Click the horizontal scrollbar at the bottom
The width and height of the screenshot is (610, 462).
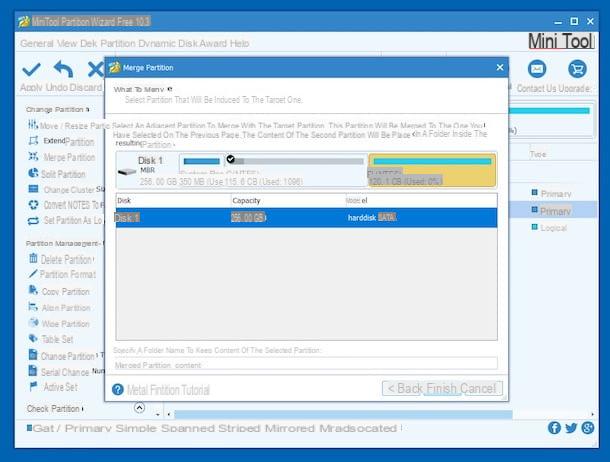(343, 414)
